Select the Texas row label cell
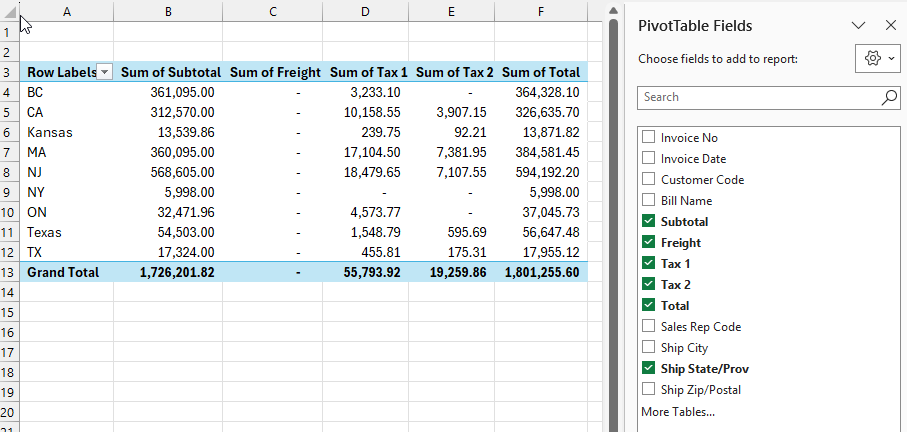This screenshot has width=907, height=432. [67, 232]
